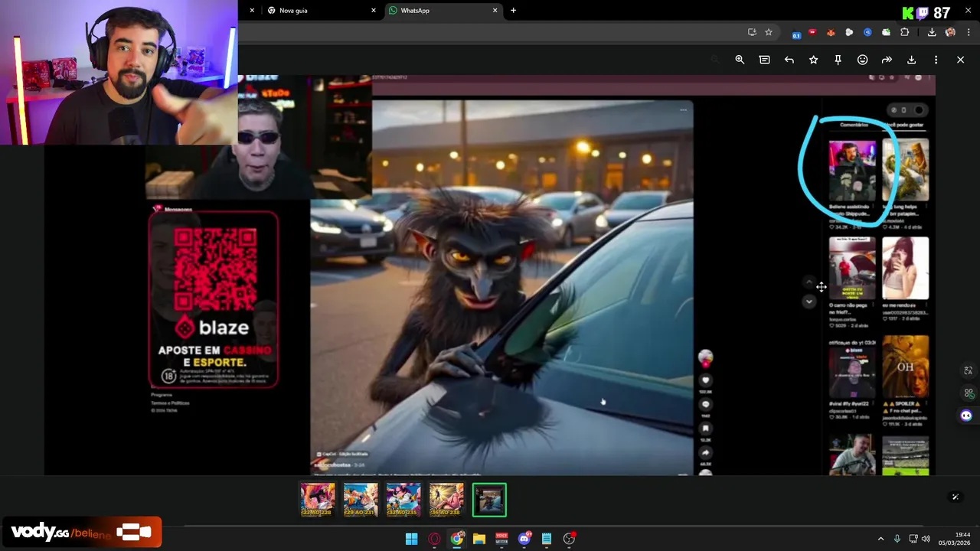This screenshot has height=551, width=980.
Task: Star this media in WhatsApp viewer
Action: tap(813, 60)
